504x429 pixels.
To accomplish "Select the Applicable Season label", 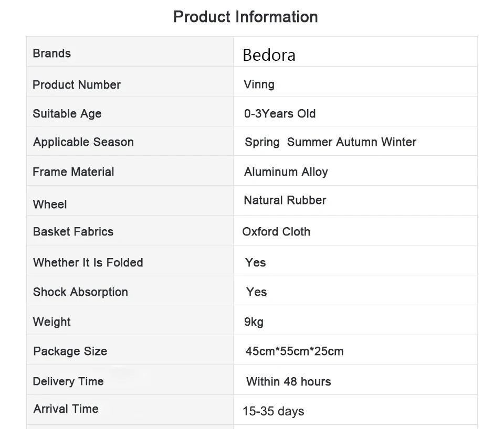I will 83,142.
